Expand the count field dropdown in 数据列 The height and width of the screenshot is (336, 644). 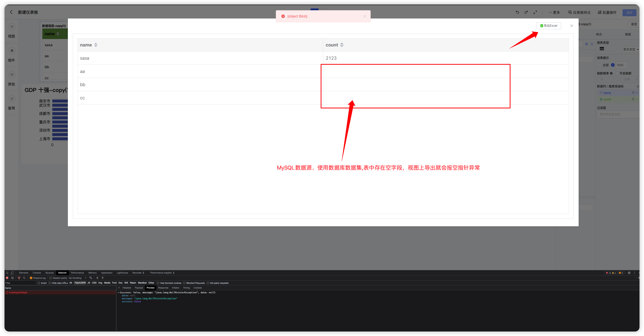(x=637, y=99)
